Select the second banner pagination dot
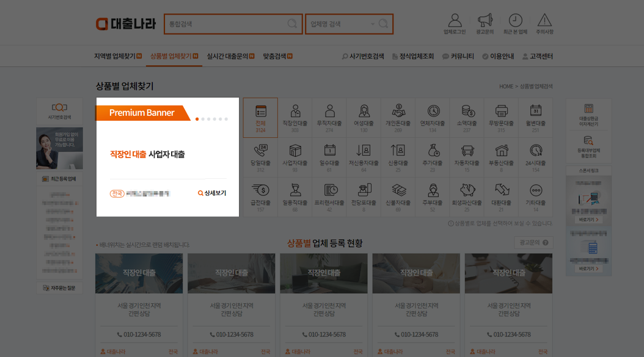The height and width of the screenshot is (357, 644). (x=202, y=120)
